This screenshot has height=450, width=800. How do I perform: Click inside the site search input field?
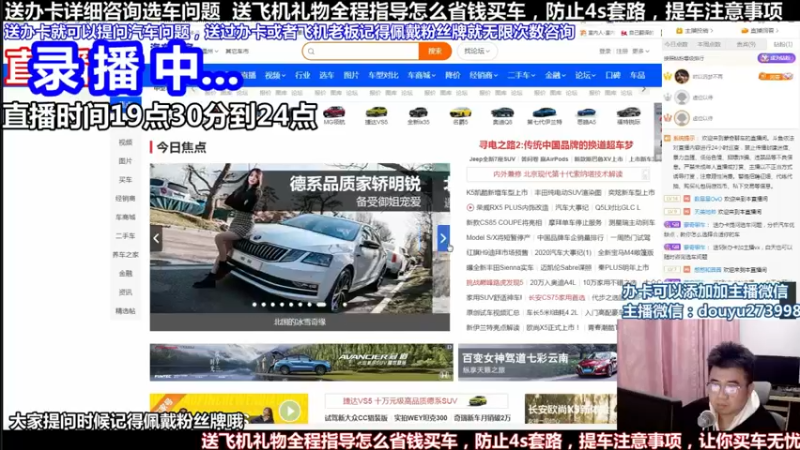pyautogui.click(x=366, y=51)
